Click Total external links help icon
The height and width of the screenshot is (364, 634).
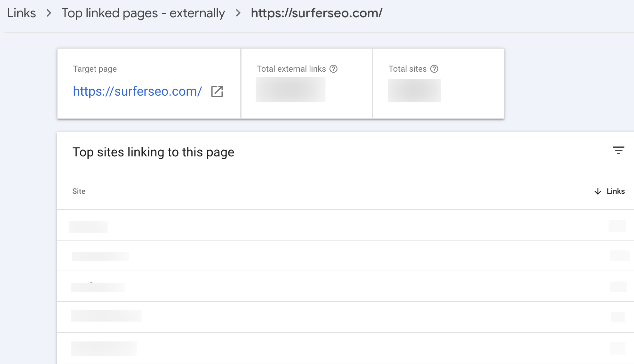(x=334, y=69)
